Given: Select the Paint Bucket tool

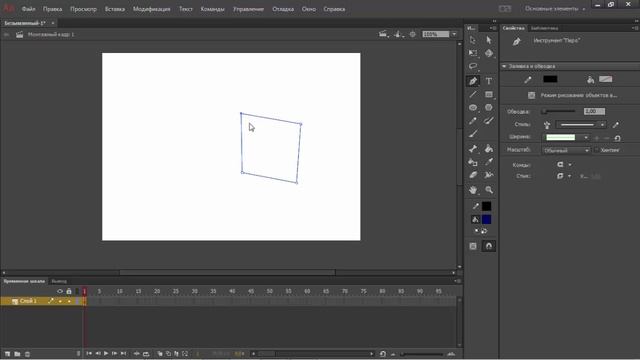Looking at the screenshot, I should coord(489,149).
